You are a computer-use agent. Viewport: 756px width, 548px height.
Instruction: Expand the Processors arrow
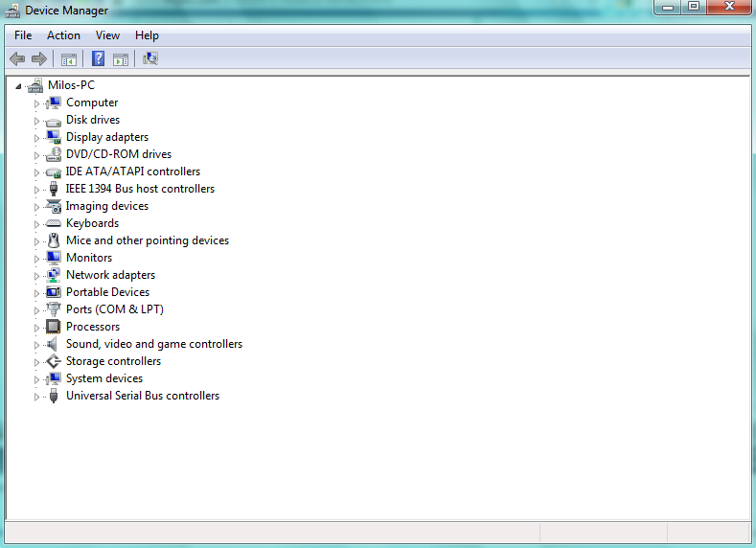tap(36, 328)
